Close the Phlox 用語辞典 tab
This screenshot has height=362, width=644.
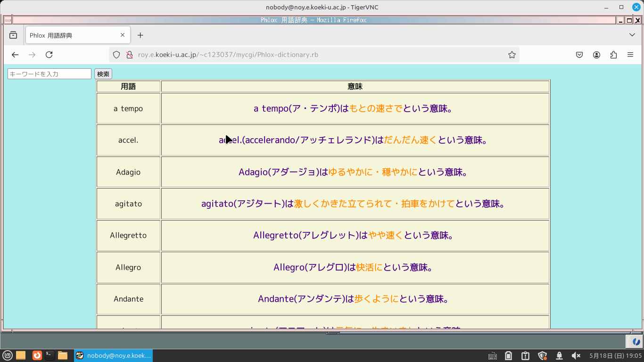click(x=123, y=35)
